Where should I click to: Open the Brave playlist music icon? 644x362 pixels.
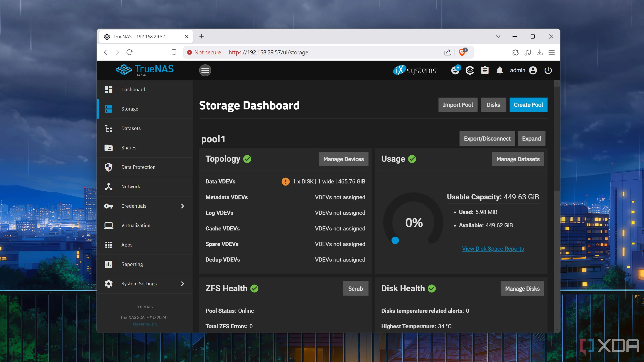click(527, 52)
